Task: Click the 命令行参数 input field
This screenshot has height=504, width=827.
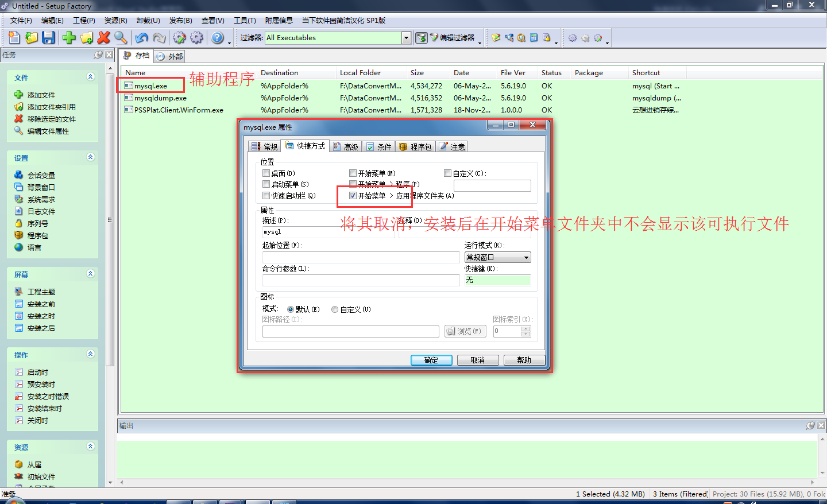Action: 361,280
